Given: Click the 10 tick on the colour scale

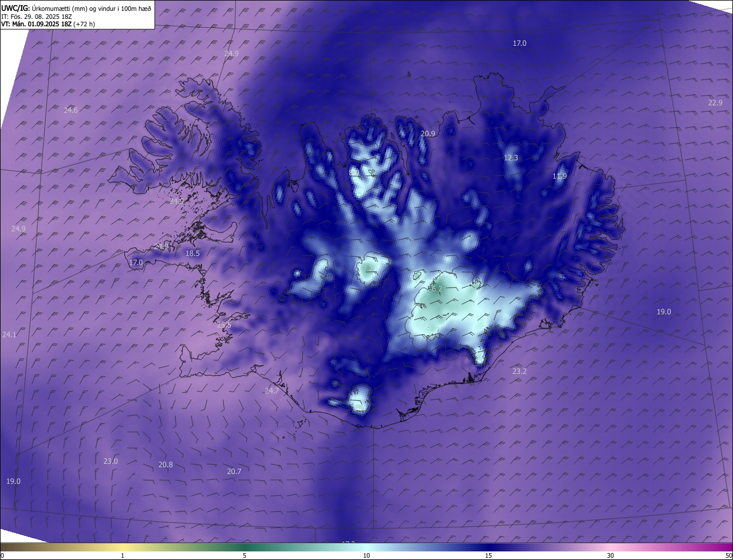Looking at the screenshot, I should tap(366, 555).
